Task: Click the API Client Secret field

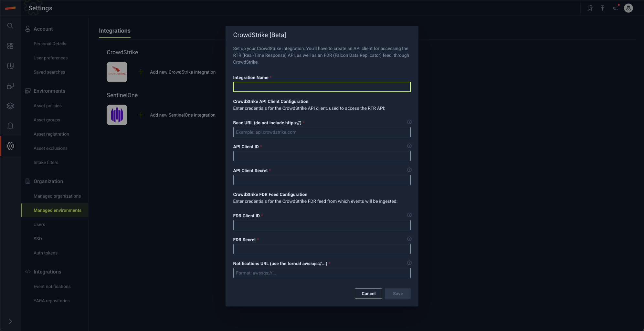Action: (322, 180)
